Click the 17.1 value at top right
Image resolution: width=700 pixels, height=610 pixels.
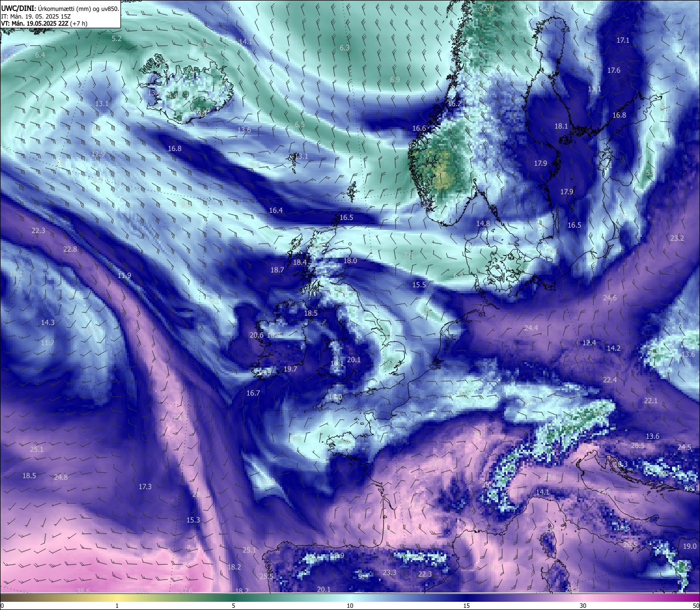pos(623,40)
